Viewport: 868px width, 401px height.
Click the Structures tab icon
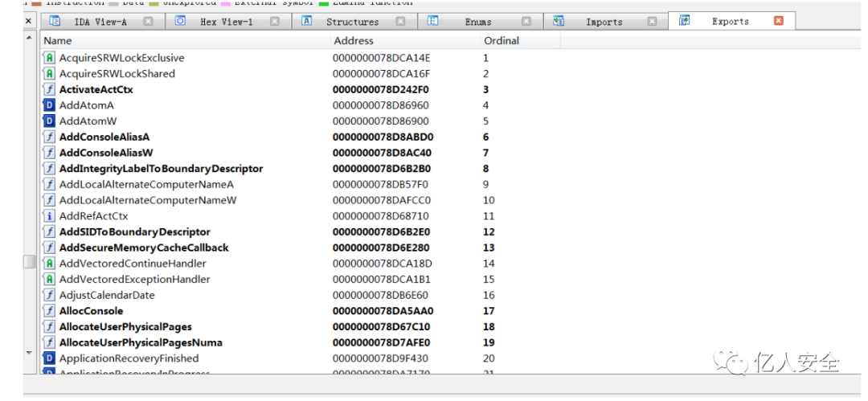[307, 21]
